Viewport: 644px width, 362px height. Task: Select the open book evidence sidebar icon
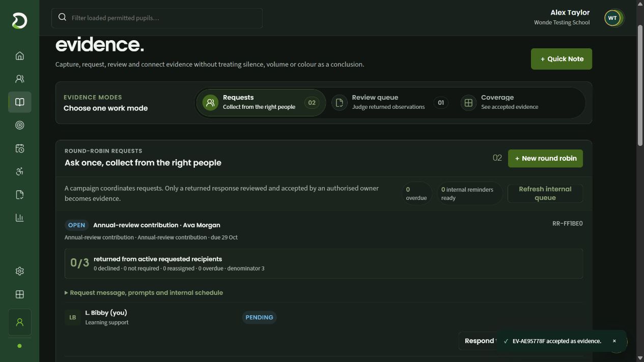point(20,102)
